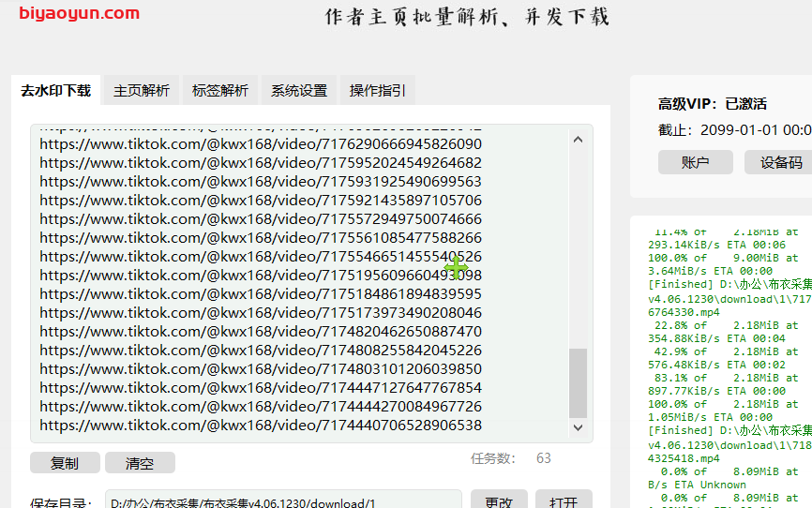Open the 标签解析 tab

tap(220, 91)
